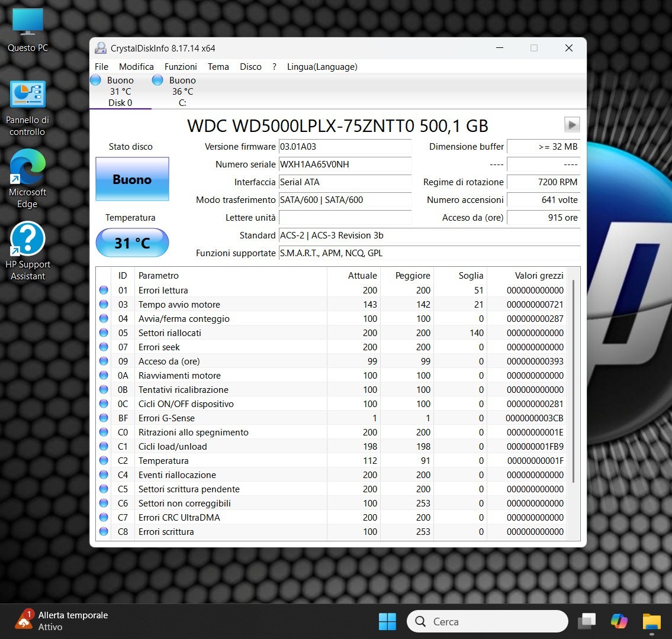672x639 pixels.
Task: Click the serial number field
Action: pyautogui.click(x=345, y=164)
